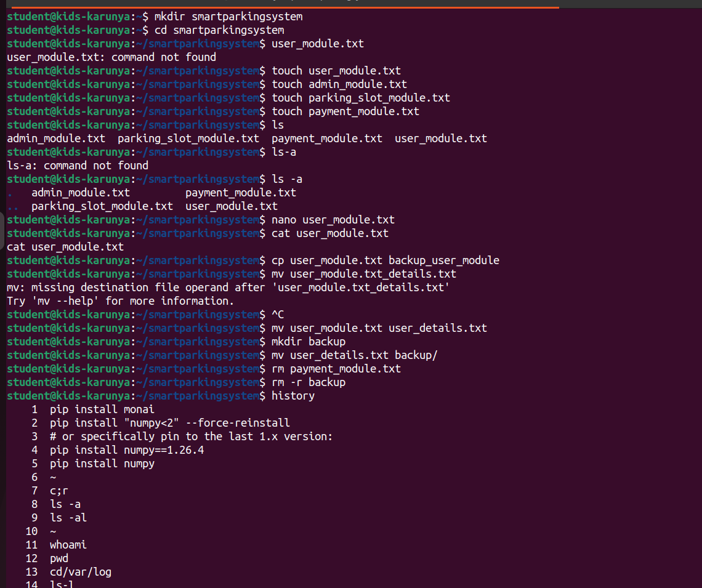The width and height of the screenshot is (702, 588).
Task: Click the 'mv: missing destination file operand' error line
Action: coord(228,288)
